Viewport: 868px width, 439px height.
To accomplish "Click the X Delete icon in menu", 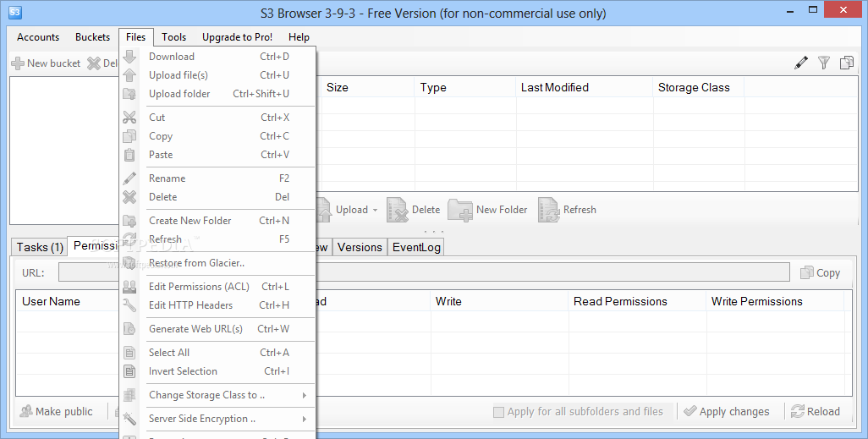I will click(129, 197).
